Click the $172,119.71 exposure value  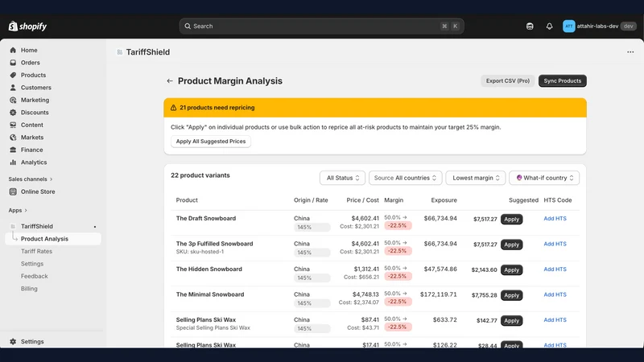tap(438, 294)
